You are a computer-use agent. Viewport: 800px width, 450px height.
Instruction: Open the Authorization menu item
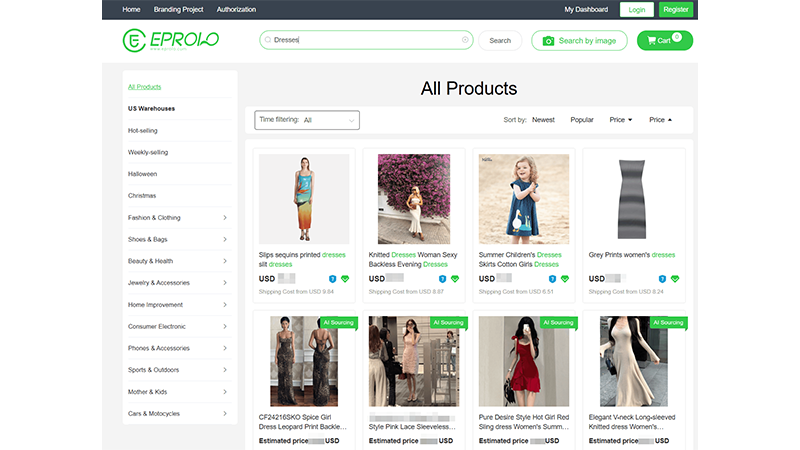coord(236,9)
